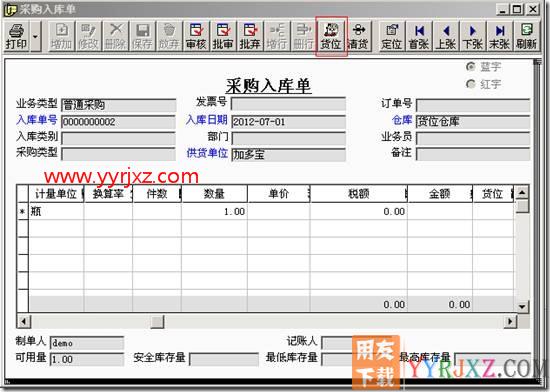This screenshot has width=550, height=392.
Task: Click the 保存 save icon
Action: coord(142,36)
